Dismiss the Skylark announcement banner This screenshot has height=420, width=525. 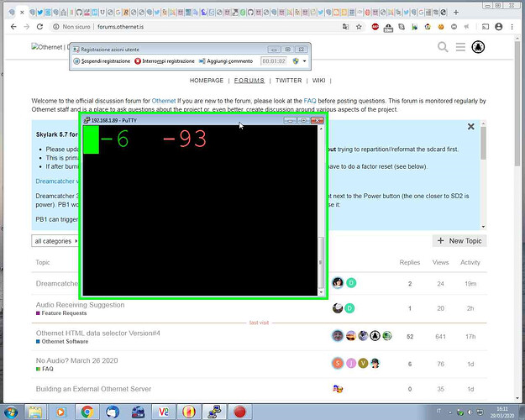[470, 126]
